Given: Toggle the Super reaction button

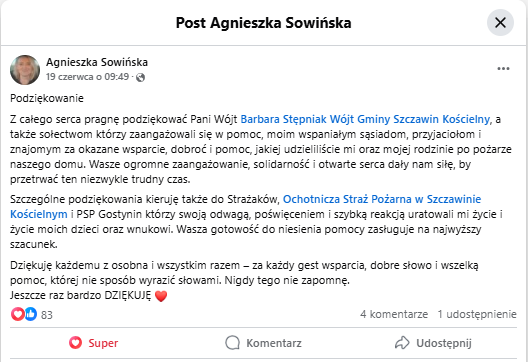Looking at the screenshot, I should point(94,343).
